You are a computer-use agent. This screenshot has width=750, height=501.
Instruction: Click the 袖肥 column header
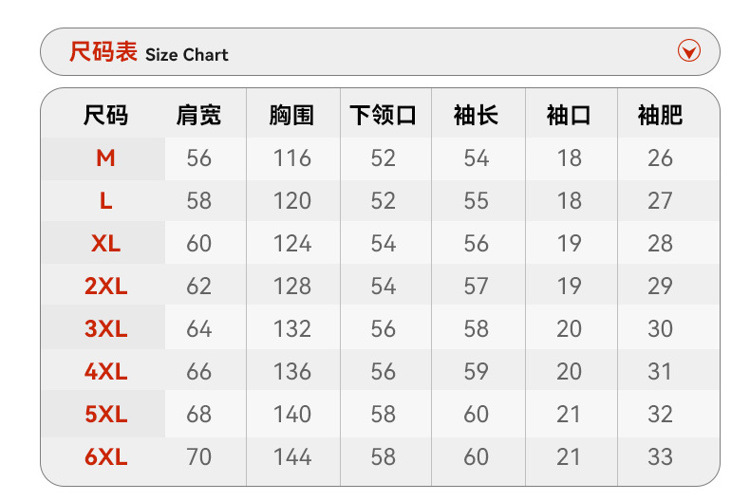tap(660, 115)
